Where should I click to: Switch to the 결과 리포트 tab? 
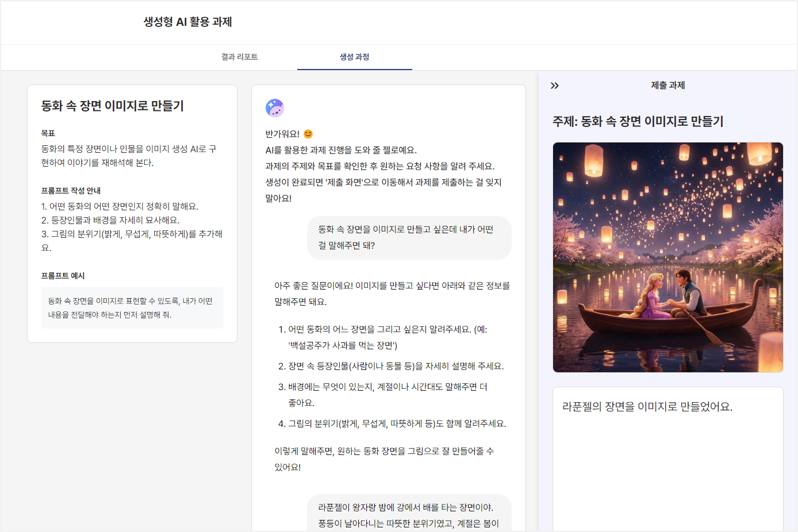click(x=239, y=57)
